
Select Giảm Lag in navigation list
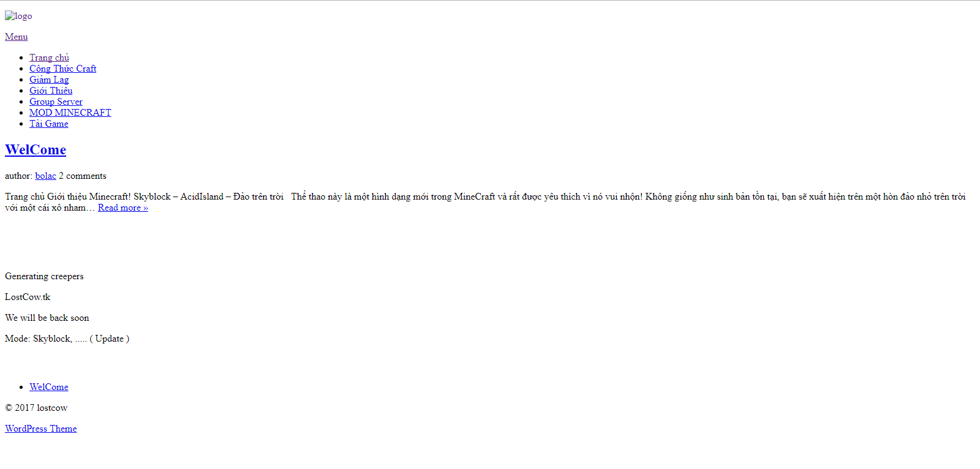coord(49,80)
